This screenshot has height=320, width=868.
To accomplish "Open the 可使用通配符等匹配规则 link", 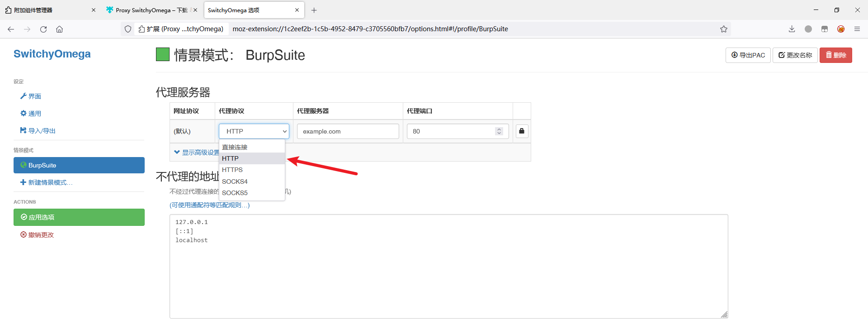I will (x=210, y=205).
